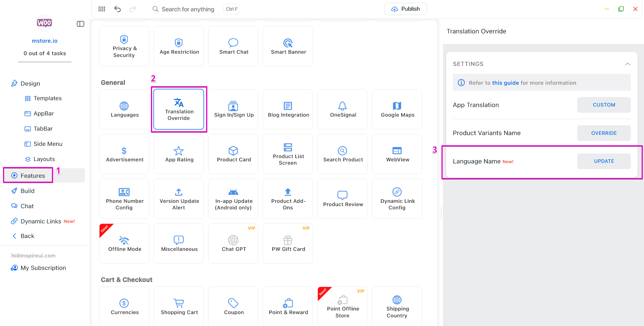Click the Publish button
644x326 pixels.
pyautogui.click(x=405, y=9)
